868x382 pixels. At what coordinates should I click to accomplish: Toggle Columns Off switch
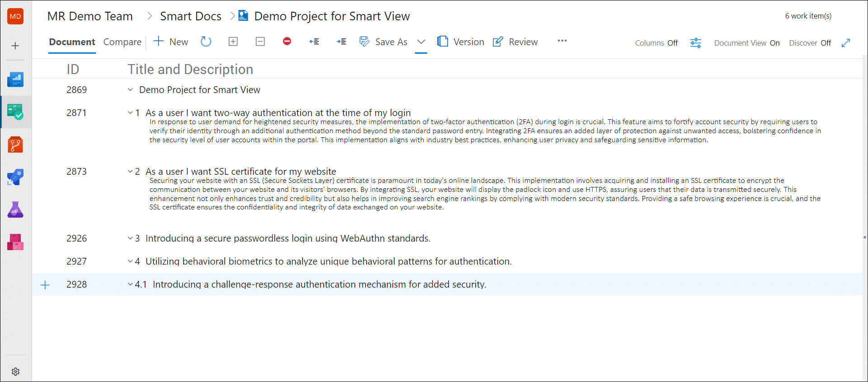(x=656, y=43)
